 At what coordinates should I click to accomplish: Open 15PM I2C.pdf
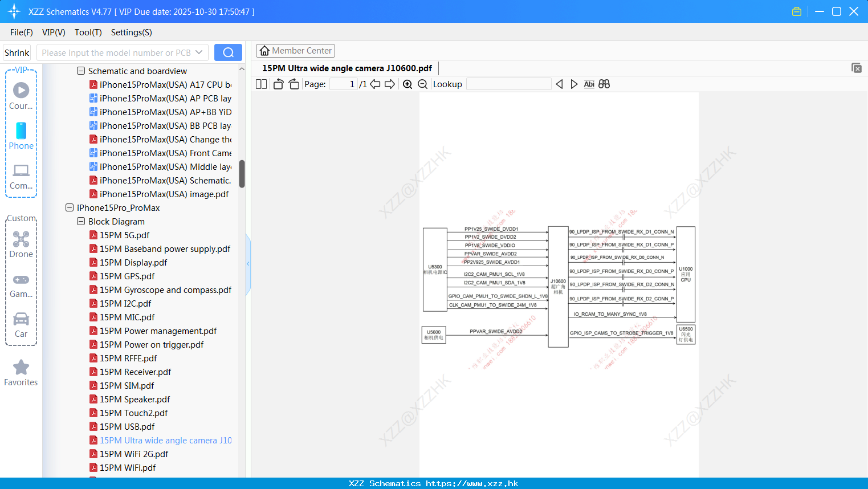point(120,304)
